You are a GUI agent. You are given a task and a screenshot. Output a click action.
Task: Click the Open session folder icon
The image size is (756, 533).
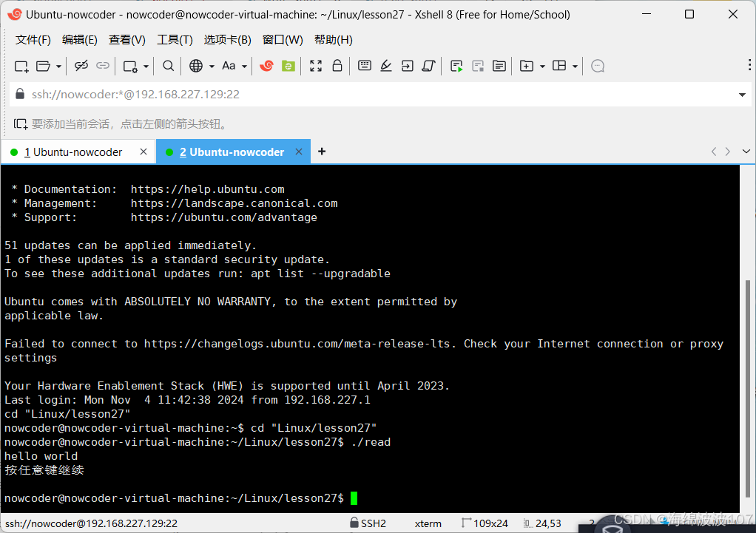point(44,66)
